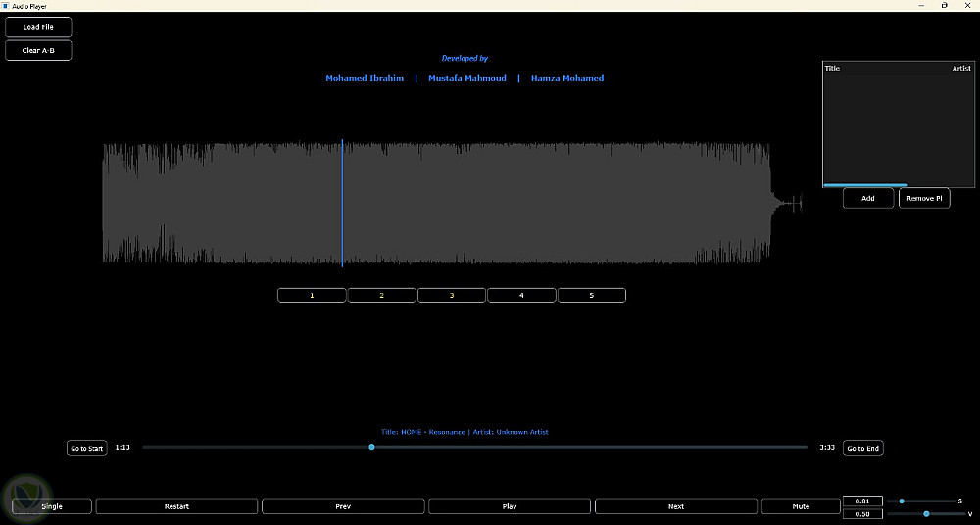
Task: Click the 0.50 volume value field
Action: [x=862, y=514]
